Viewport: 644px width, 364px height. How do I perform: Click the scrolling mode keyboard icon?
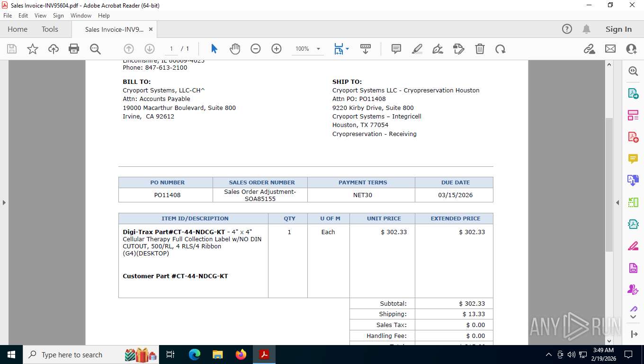point(365,49)
